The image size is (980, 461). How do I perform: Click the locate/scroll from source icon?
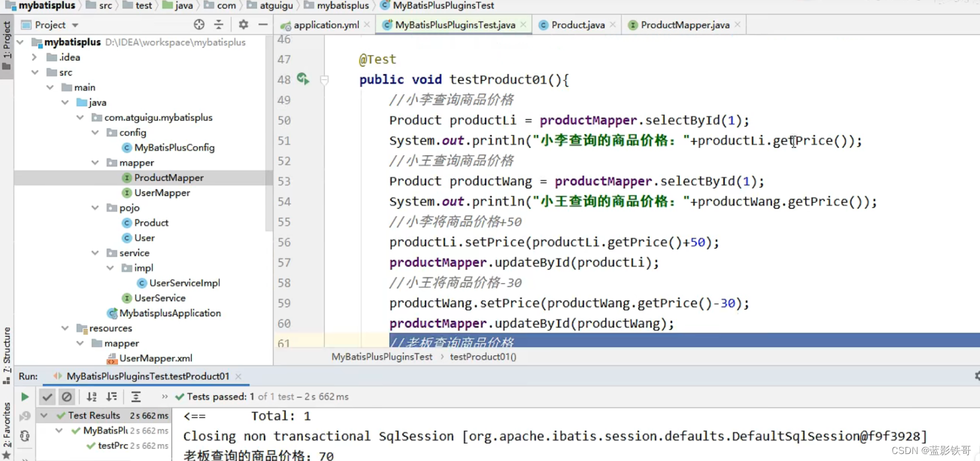[199, 24]
